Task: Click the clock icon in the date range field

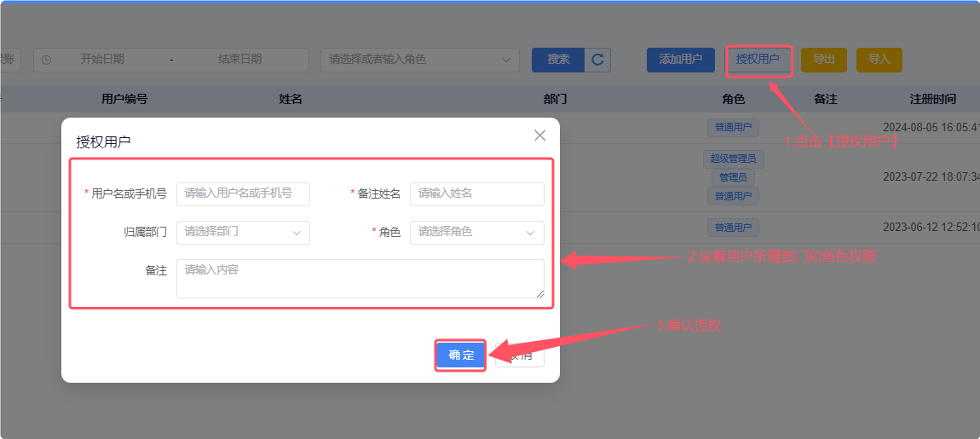Action: pyautogui.click(x=46, y=60)
